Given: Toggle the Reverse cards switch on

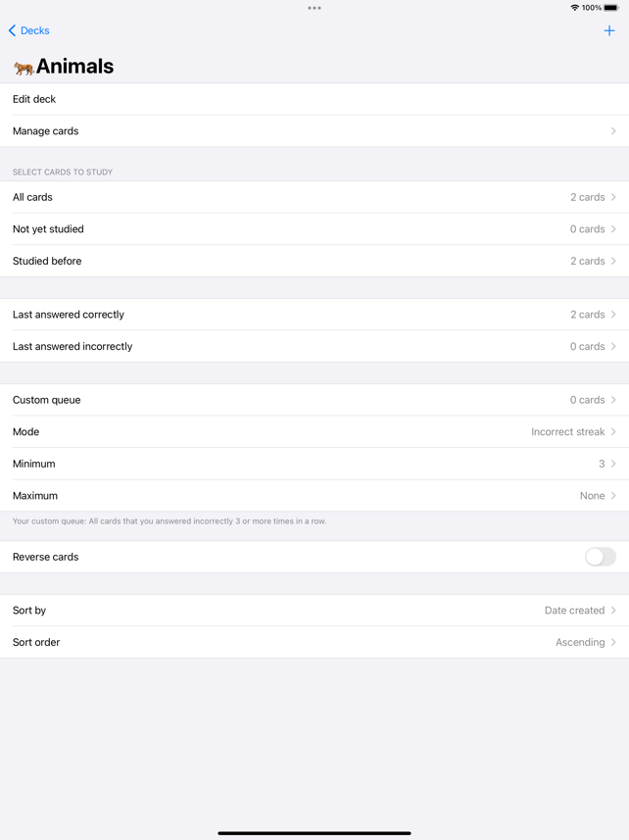Looking at the screenshot, I should (x=600, y=557).
